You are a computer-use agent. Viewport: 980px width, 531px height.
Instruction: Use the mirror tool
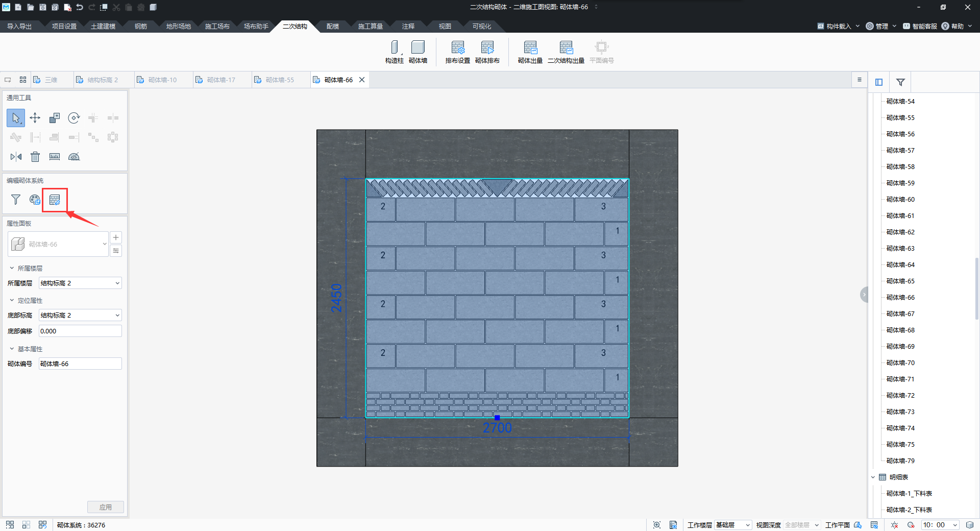(16, 157)
